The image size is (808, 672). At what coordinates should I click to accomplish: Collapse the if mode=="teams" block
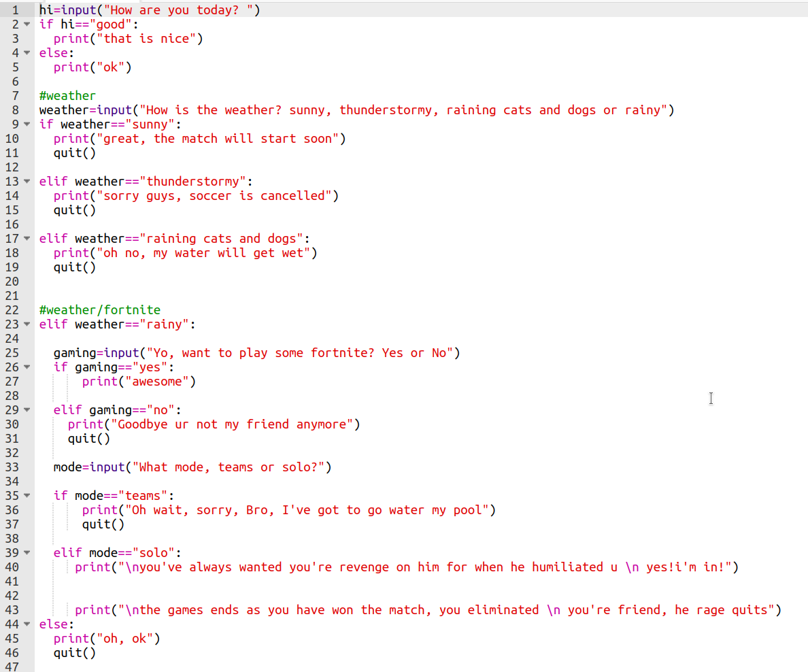pyautogui.click(x=27, y=496)
